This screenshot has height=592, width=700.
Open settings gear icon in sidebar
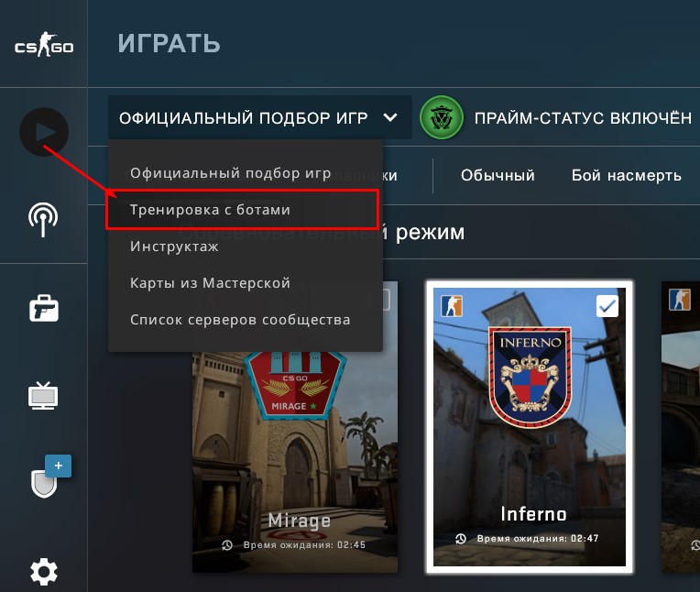(x=44, y=572)
